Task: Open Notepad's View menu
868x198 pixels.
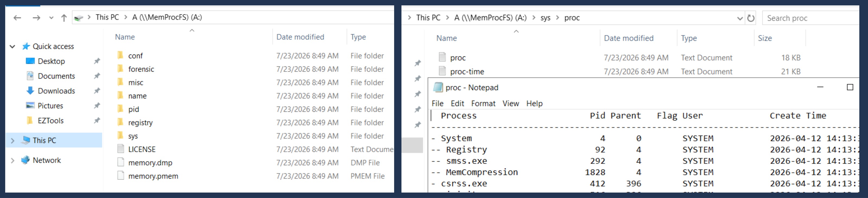Action: (510, 103)
